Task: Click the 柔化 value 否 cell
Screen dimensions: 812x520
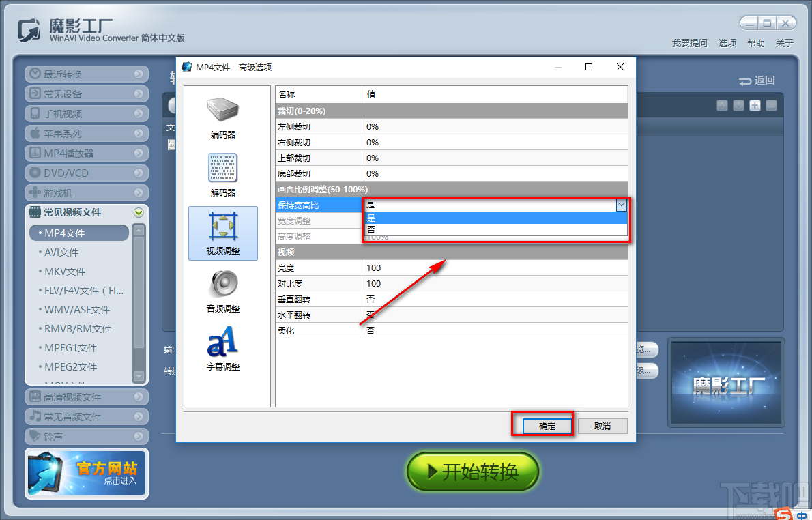Action: click(x=495, y=330)
